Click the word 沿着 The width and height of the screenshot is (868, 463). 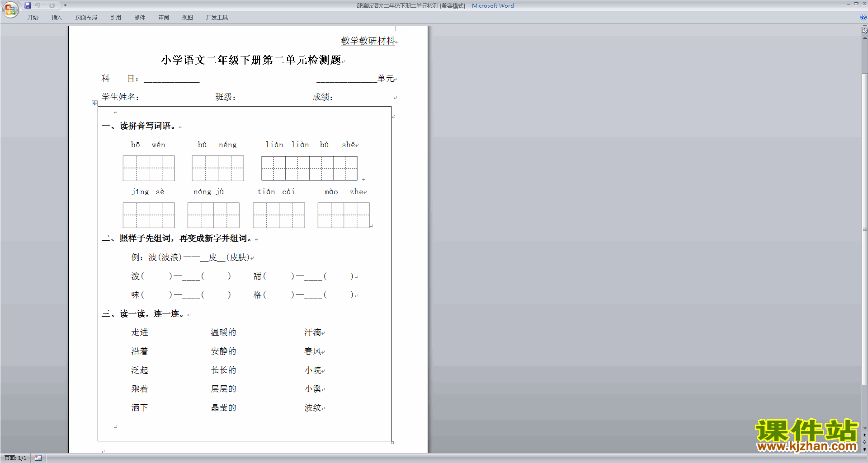point(140,351)
